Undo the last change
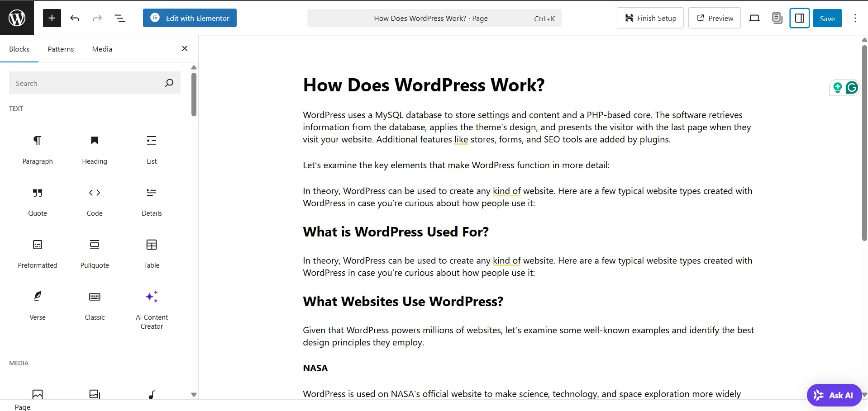The image size is (868, 411). [75, 18]
